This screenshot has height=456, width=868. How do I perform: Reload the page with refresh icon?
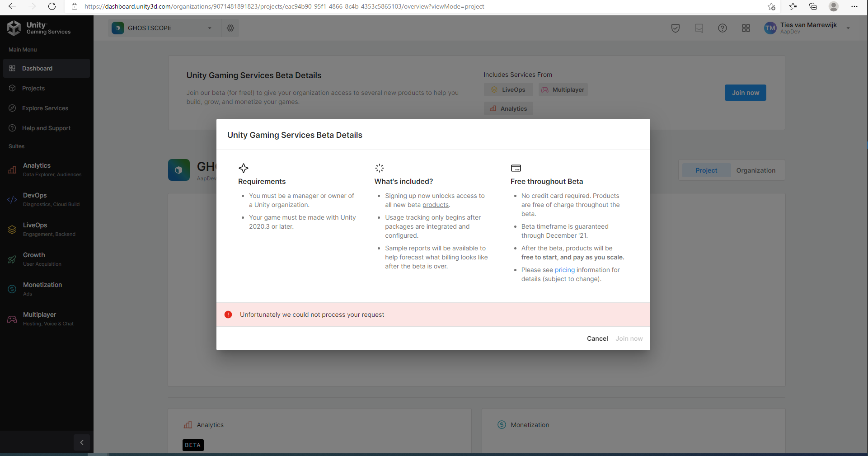52,6
